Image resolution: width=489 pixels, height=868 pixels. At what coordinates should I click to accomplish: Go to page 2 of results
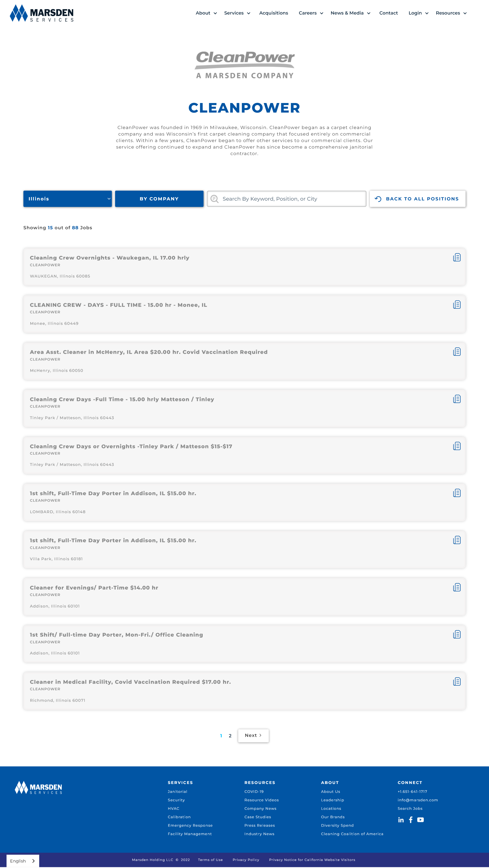(x=230, y=735)
